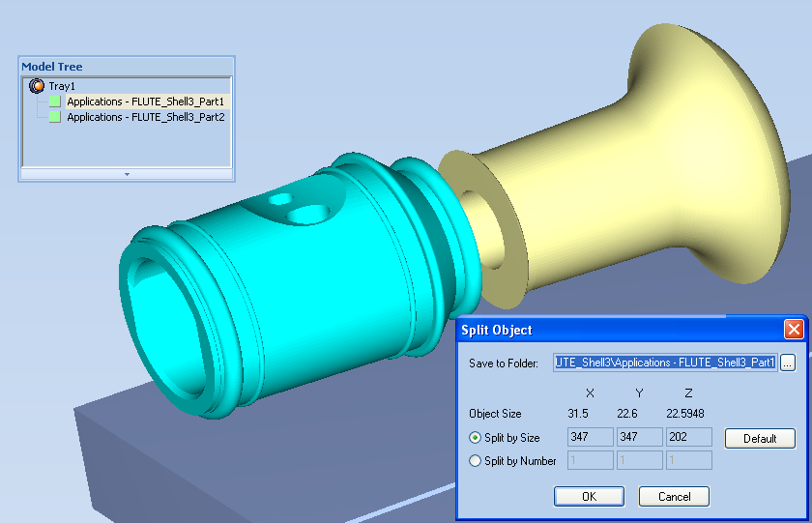Click the Tray1 icon in Model Tree
This screenshot has height=523, width=812.
click(x=37, y=86)
